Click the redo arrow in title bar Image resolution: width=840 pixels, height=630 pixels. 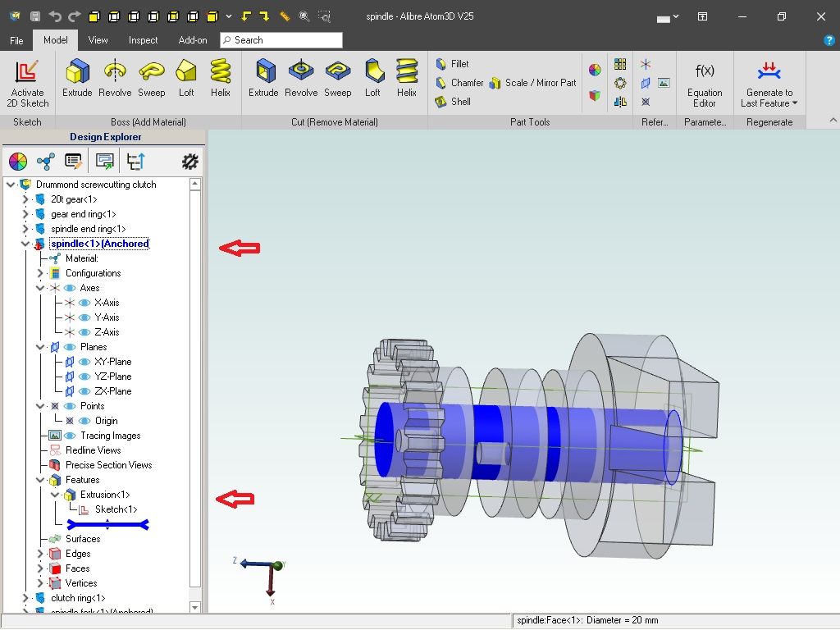coord(75,16)
